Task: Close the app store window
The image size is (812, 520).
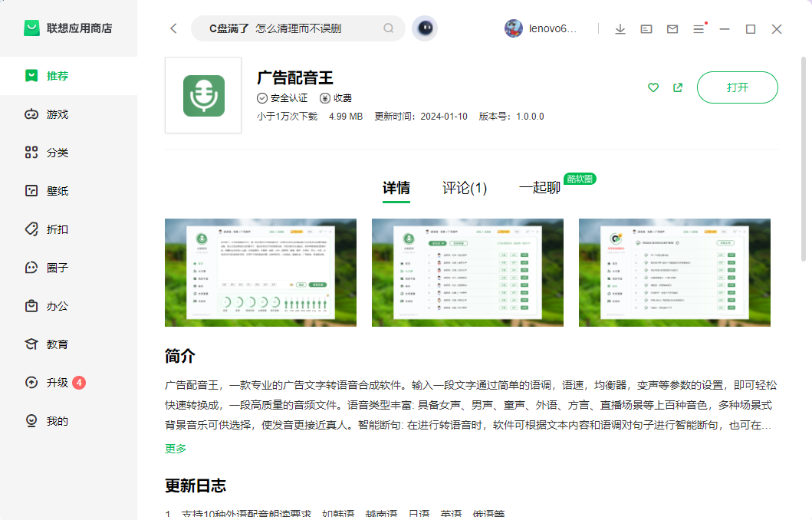Action: tap(776, 29)
